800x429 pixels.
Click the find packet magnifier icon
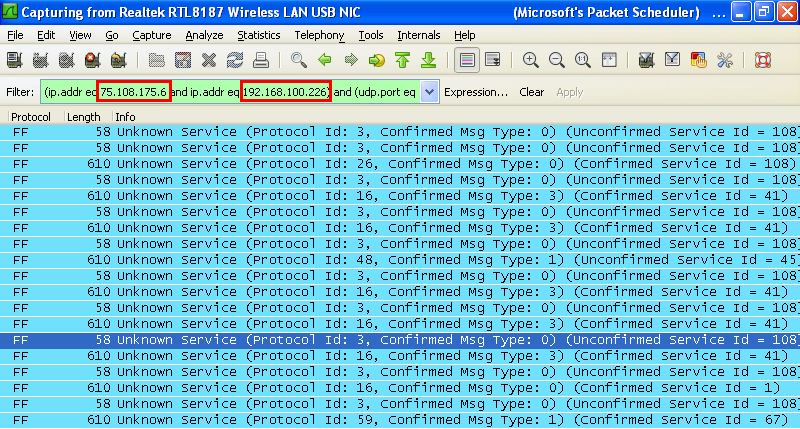298,60
